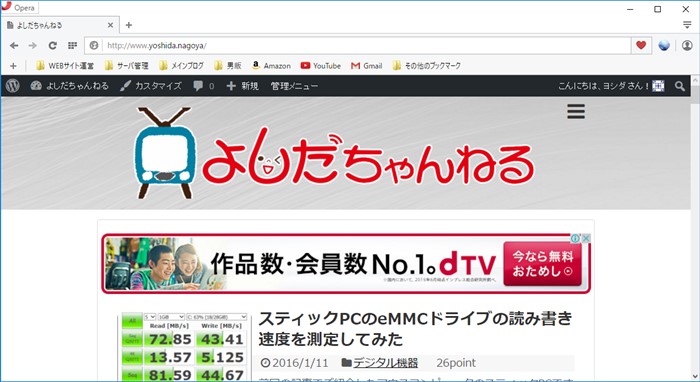Maximize the Opera window

[x=658, y=9]
